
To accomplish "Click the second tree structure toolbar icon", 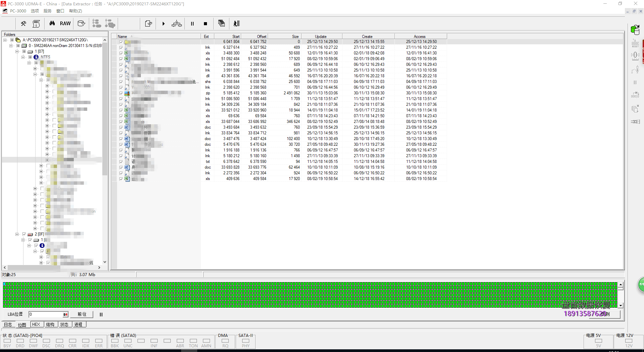I will (x=110, y=24).
